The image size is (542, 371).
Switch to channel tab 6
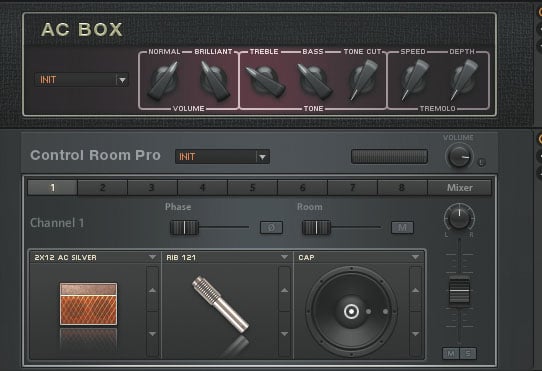[x=302, y=187]
